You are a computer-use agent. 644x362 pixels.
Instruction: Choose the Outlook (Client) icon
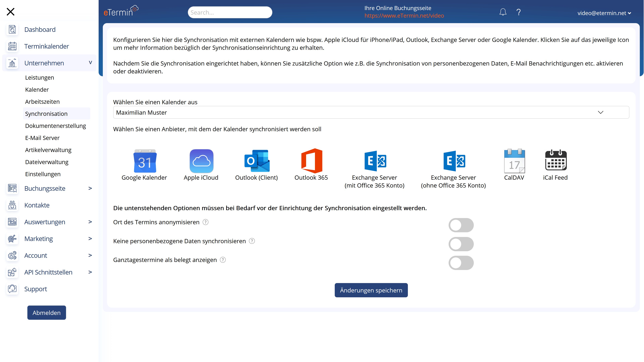coord(257,161)
